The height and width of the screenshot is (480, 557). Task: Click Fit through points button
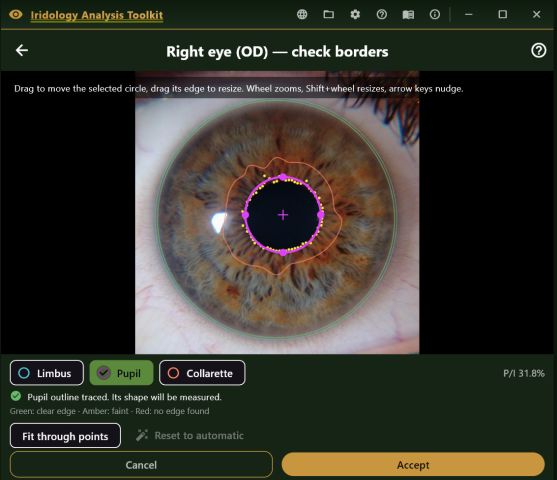(65, 436)
